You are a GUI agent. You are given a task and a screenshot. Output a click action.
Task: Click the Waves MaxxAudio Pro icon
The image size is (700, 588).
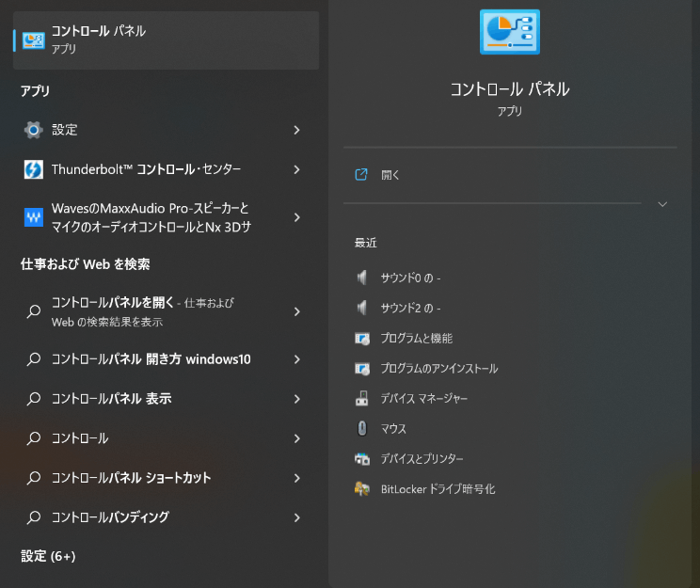click(x=34, y=217)
